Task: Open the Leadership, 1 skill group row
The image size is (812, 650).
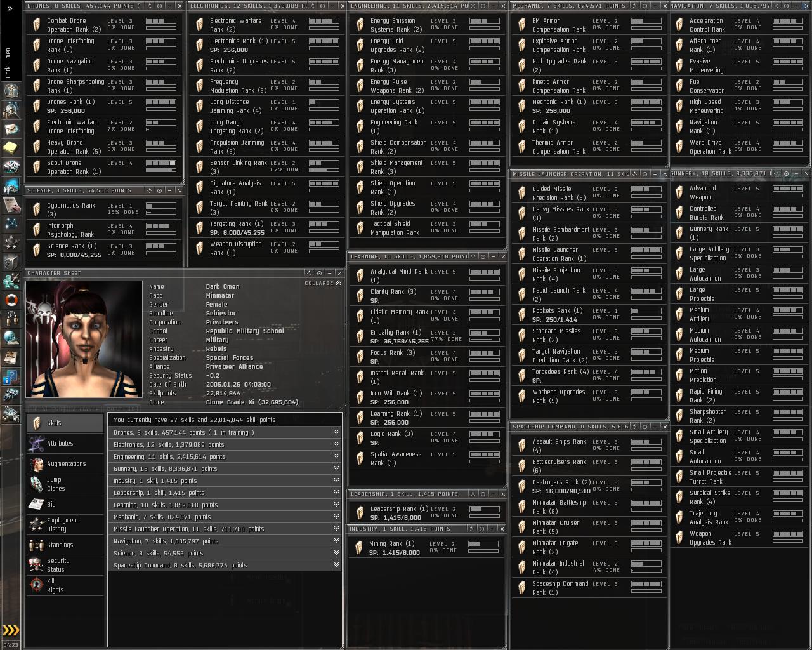Action: click(225, 493)
